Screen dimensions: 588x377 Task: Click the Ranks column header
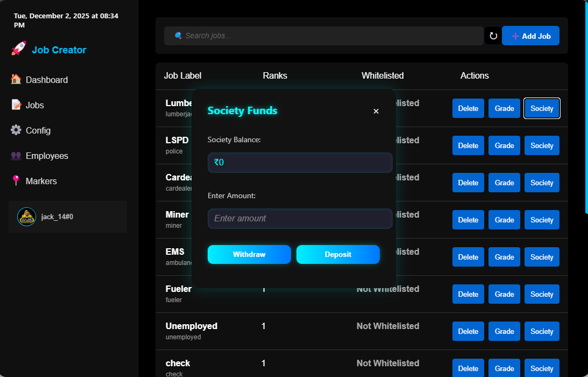(275, 75)
